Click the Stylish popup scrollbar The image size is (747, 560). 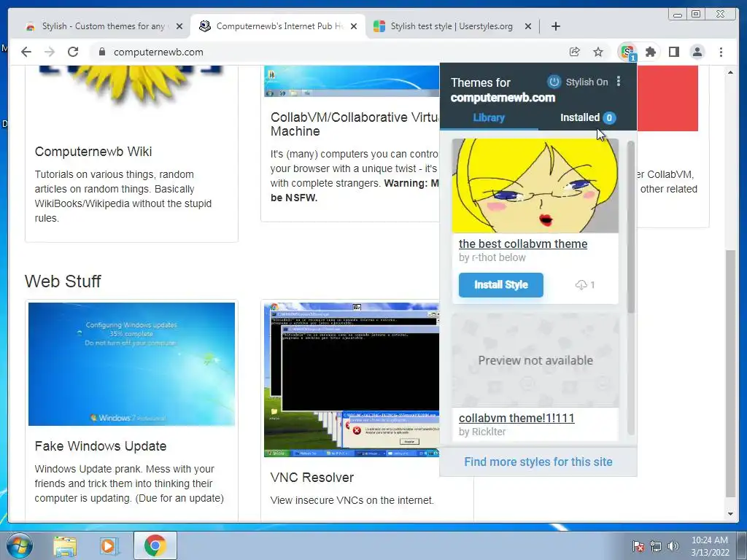pyautogui.click(x=631, y=227)
